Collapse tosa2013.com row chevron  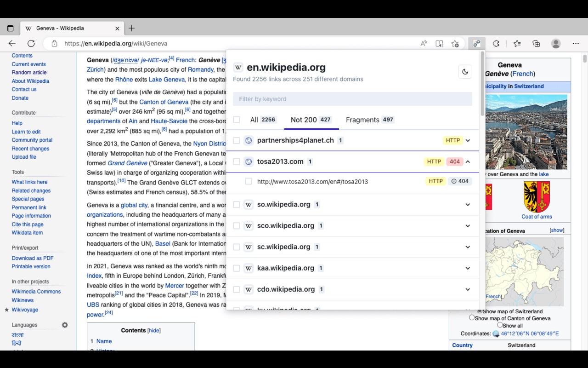468,161
